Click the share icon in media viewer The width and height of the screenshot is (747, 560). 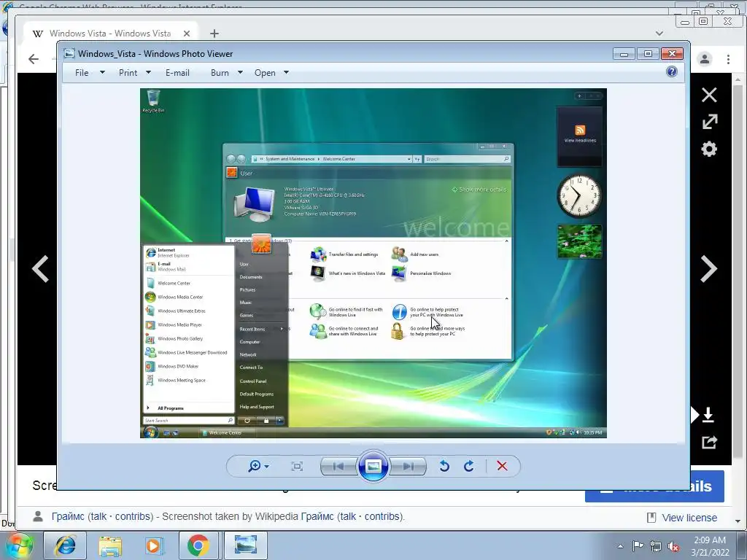(709, 443)
